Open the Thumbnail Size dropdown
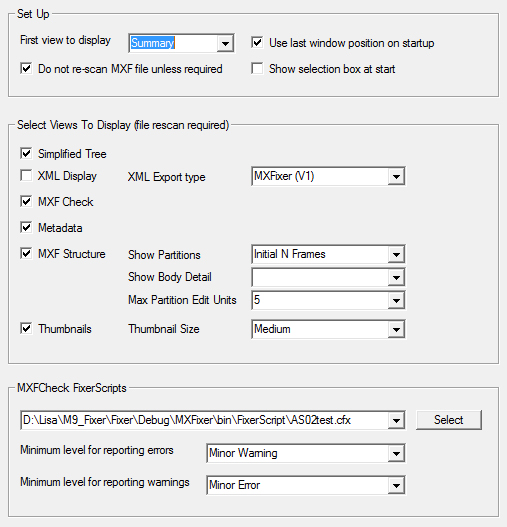This screenshot has height=527, width=507. pyautogui.click(x=396, y=329)
